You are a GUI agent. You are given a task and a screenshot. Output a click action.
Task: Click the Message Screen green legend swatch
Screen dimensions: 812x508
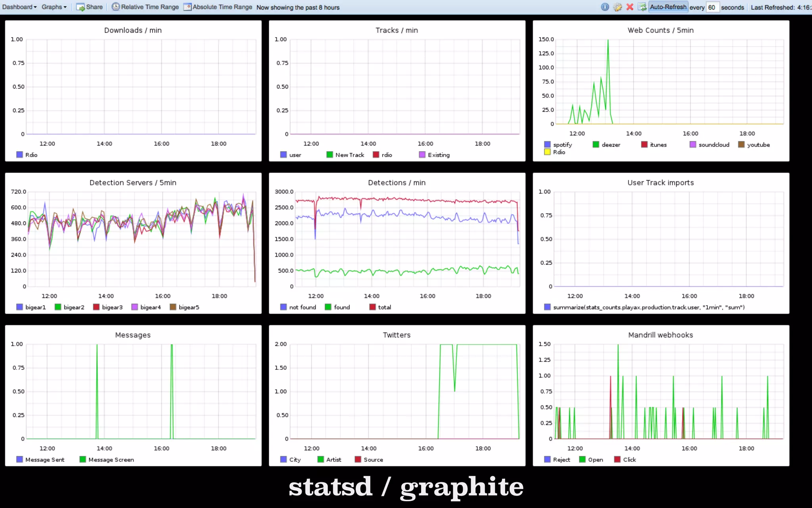[x=82, y=459]
